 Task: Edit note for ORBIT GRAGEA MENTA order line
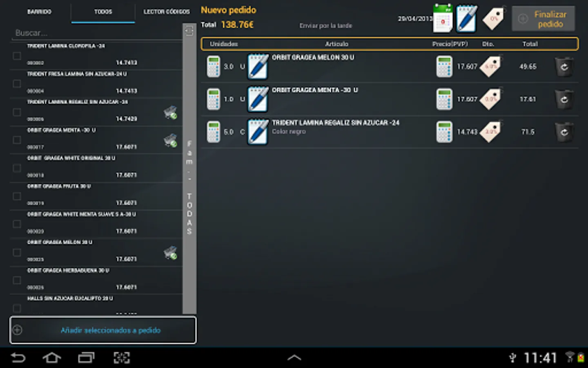(258, 99)
